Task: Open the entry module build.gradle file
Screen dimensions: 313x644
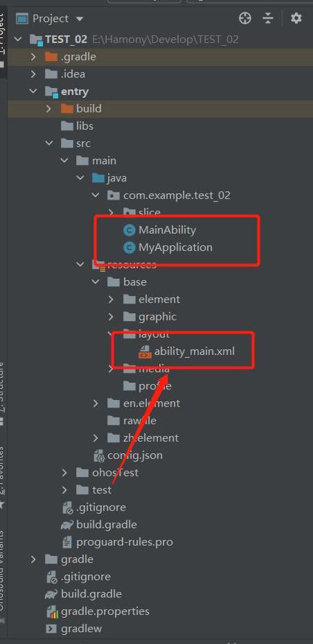Action: coord(98,525)
